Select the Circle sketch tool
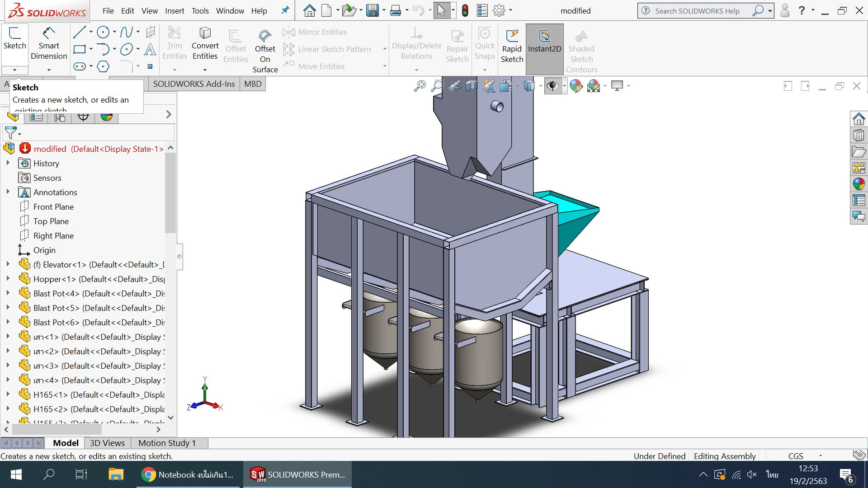Screen dimensions: 868x488 (103, 32)
